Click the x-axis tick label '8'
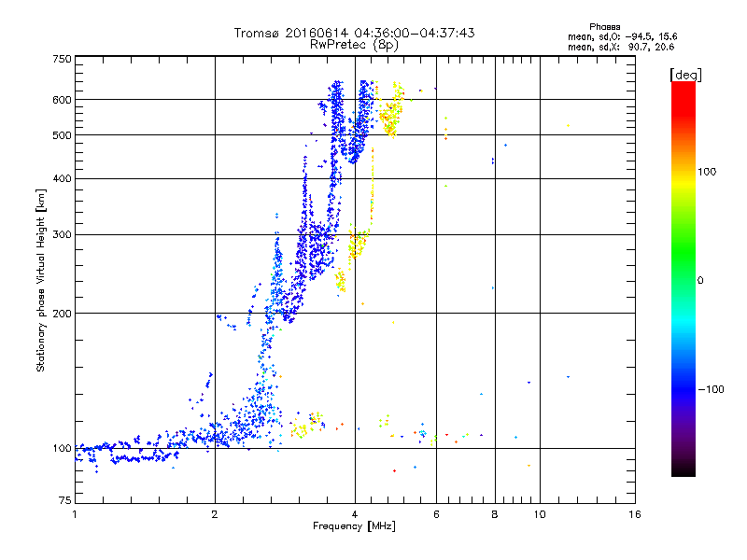The width and height of the screenshot is (747, 560). click(x=495, y=514)
